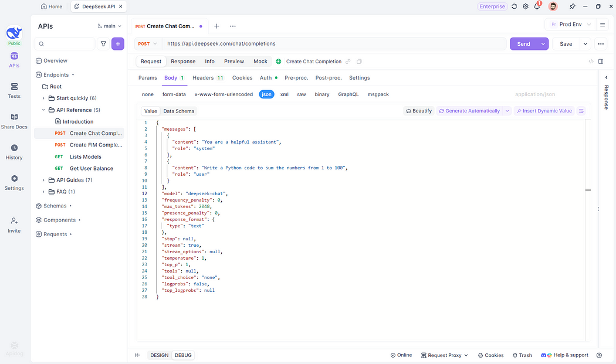Open the tab bar more options ellipsis
616x364 pixels.
pos(233,26)
